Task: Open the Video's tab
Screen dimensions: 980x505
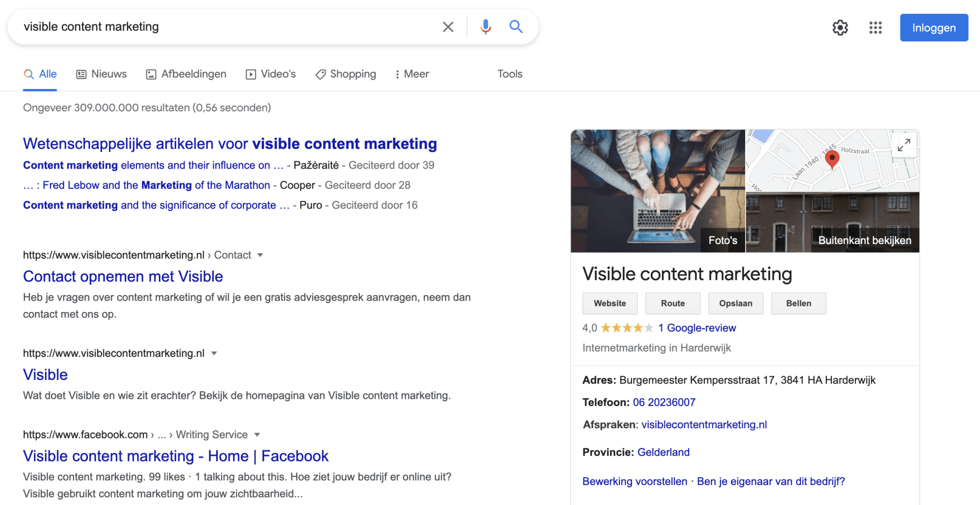Action: coord(271,74)
